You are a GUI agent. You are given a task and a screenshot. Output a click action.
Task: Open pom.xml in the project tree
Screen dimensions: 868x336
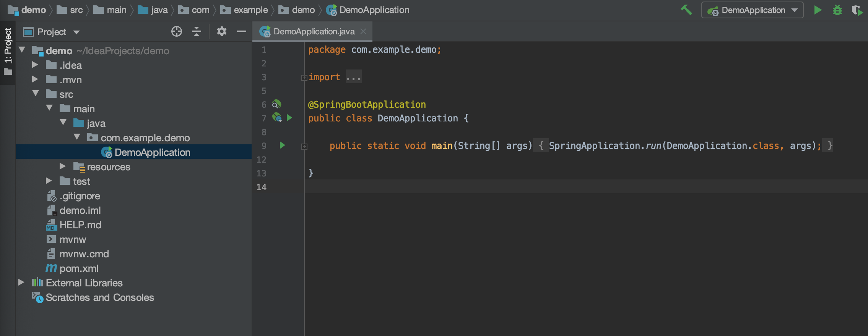click(79, 268)
